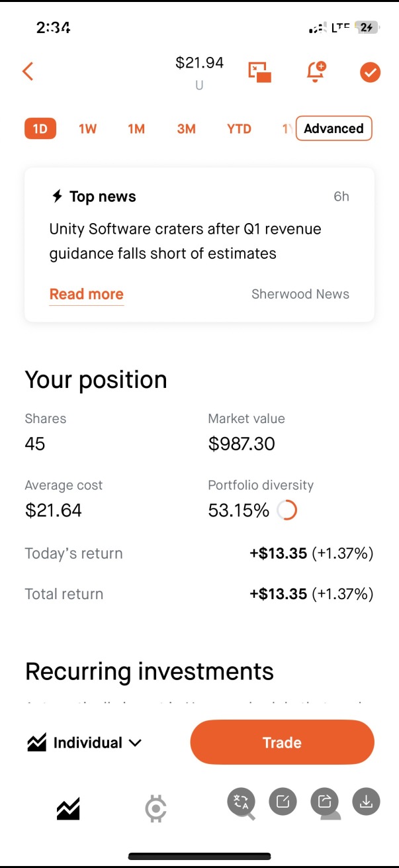399x868 pixels.
Task: Switch to the 1M chart range
Action: pos(136,128)
